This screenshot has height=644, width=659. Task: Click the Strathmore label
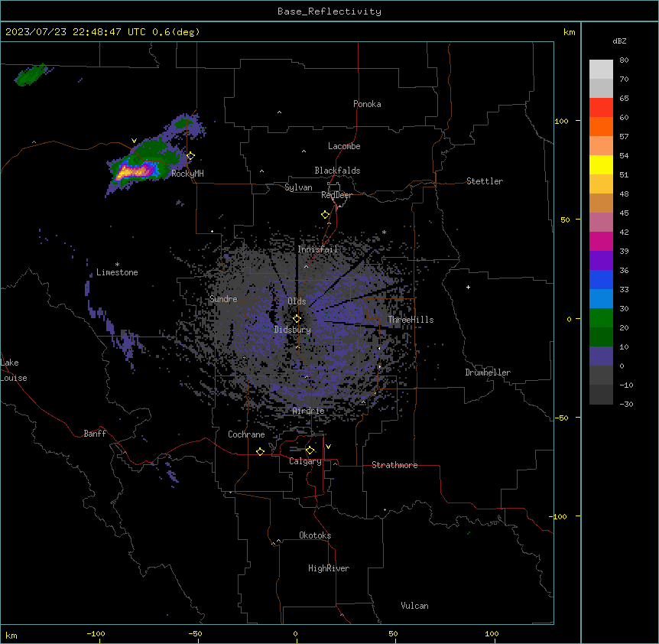pos(394,465)
